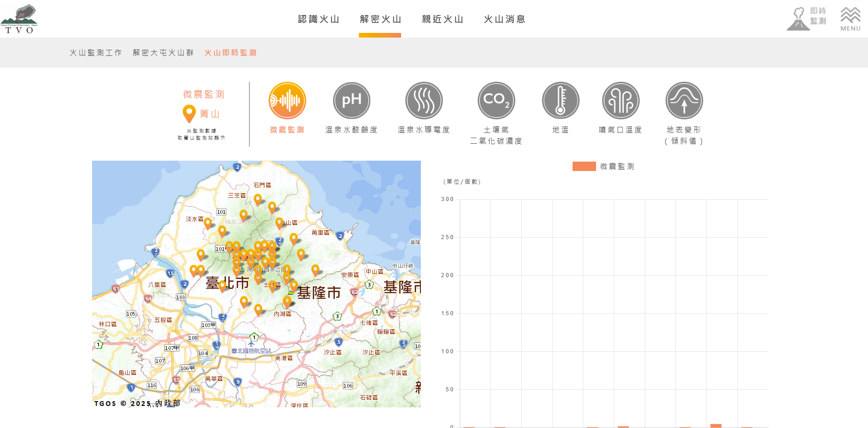
Task: Toggle the 微震監測 chart legend swatch
Action: coord(584,166)
